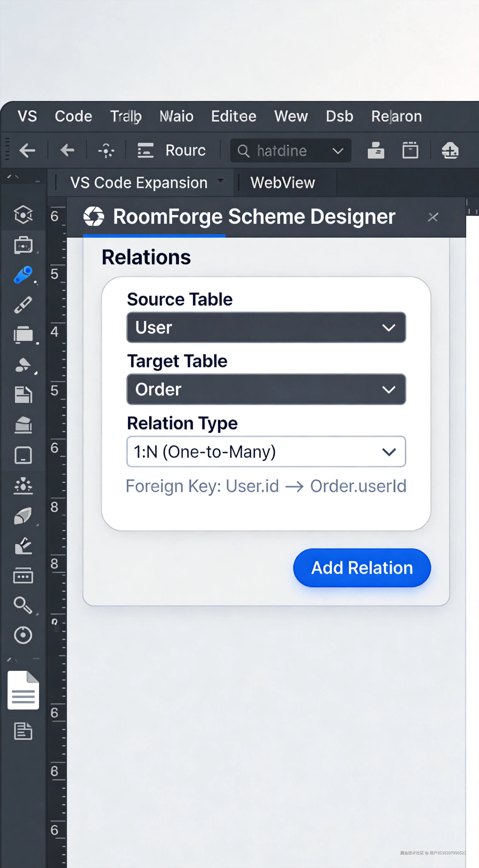Click the second back arrow in toolbar
This screenshot has height=868, width=479.
(67, 150)
